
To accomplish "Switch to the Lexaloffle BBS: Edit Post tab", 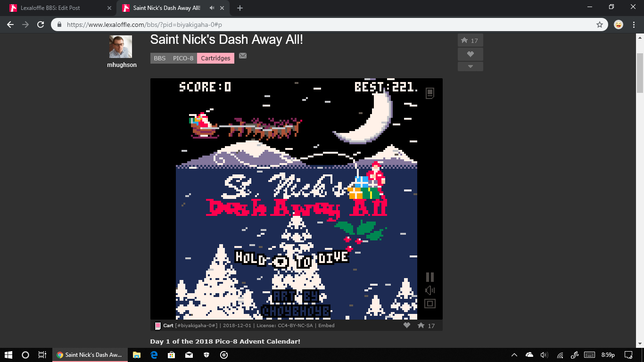I will (x=59, y=8).
